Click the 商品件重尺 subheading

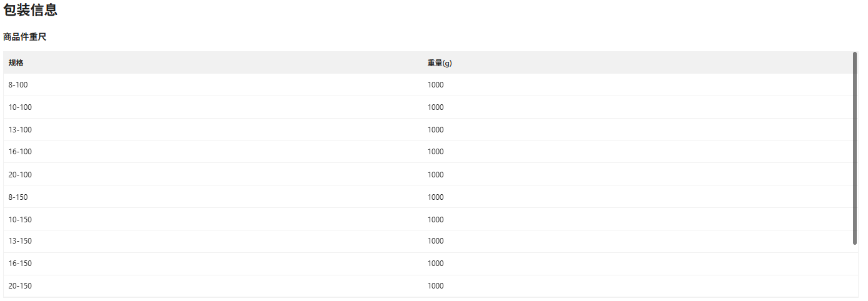pos(25,37)
